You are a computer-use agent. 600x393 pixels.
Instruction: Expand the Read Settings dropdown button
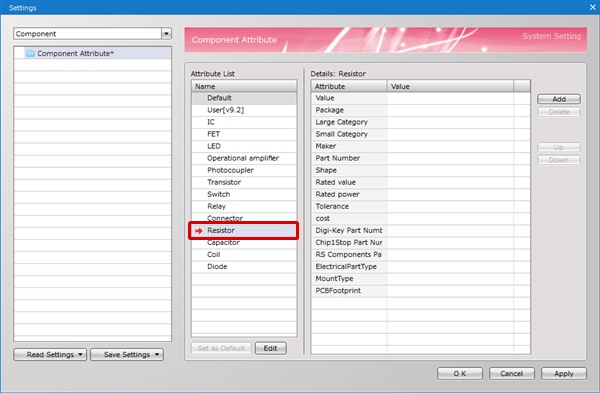(x=50, y=355)
